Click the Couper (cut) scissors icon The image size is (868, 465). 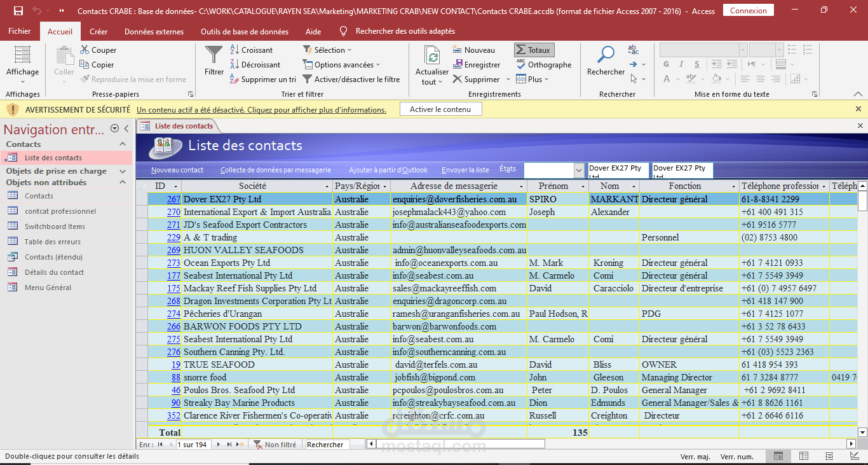(85, 50)
